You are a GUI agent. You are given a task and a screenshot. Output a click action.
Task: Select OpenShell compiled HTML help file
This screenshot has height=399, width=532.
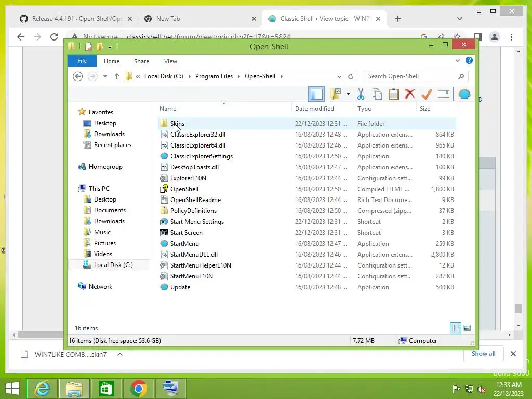pyautogui.click(x=307, y=189)
